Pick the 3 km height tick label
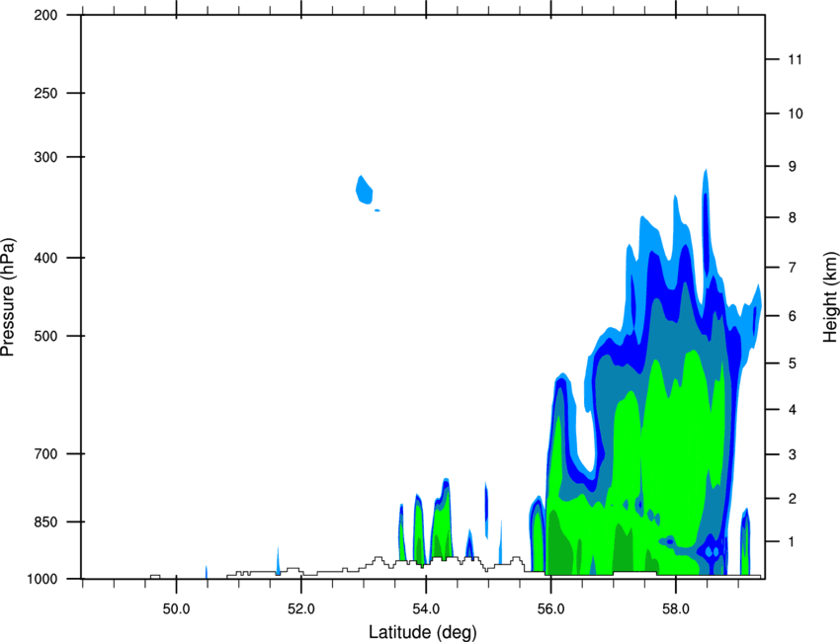 (x=793, y=454)
